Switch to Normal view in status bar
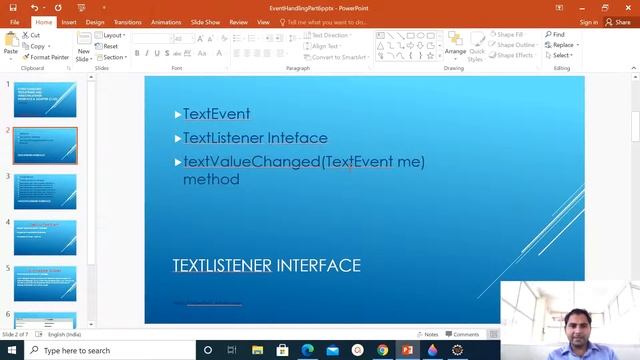The image size is (640, 360). click(x=493, y=334)
